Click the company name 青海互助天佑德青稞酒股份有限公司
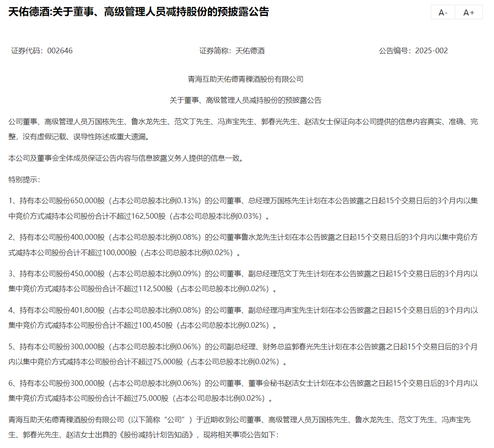 247,79
